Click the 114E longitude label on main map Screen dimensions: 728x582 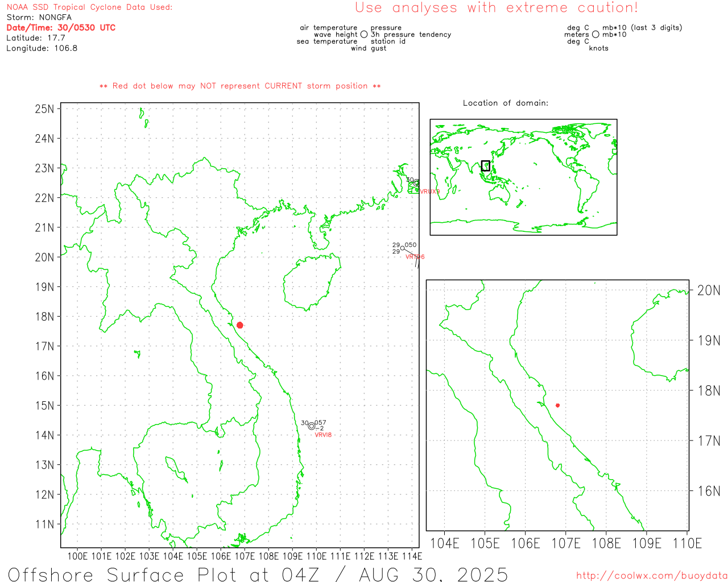pos(412,556)
